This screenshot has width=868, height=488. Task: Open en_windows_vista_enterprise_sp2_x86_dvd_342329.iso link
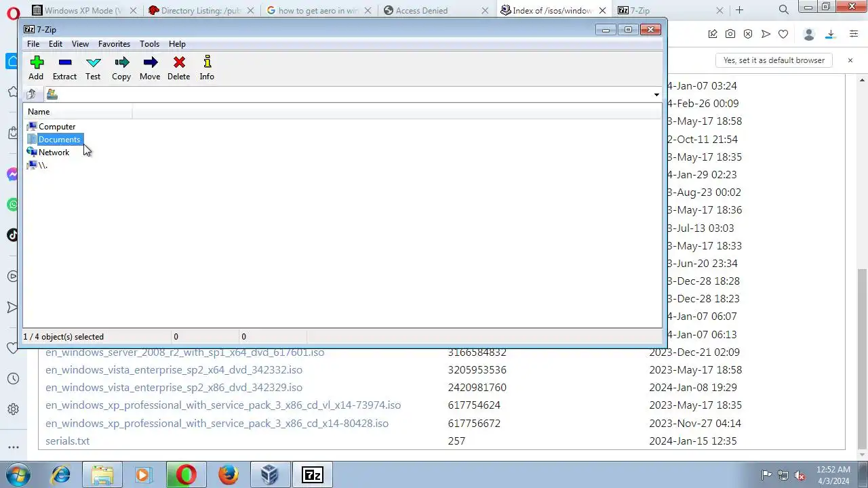(x=174, y=388)
